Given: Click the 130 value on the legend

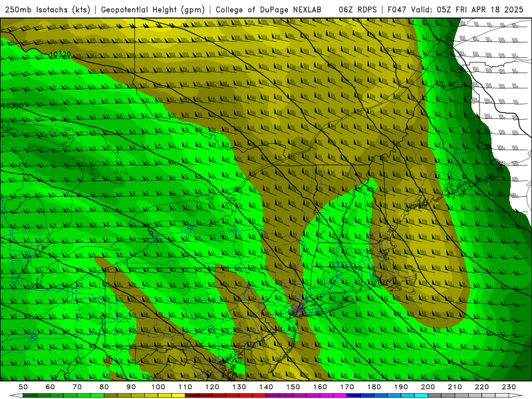Looking at the screenshot, I should pos(239,387).
